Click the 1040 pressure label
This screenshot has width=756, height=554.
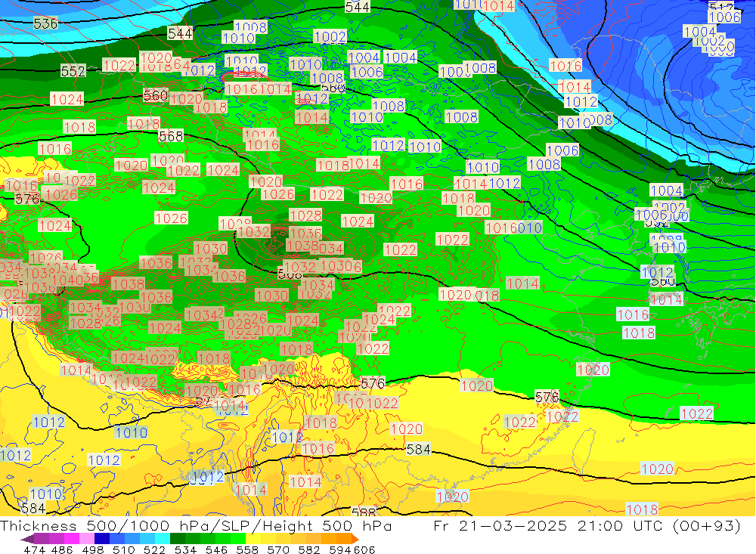click(x=68, y=280)
